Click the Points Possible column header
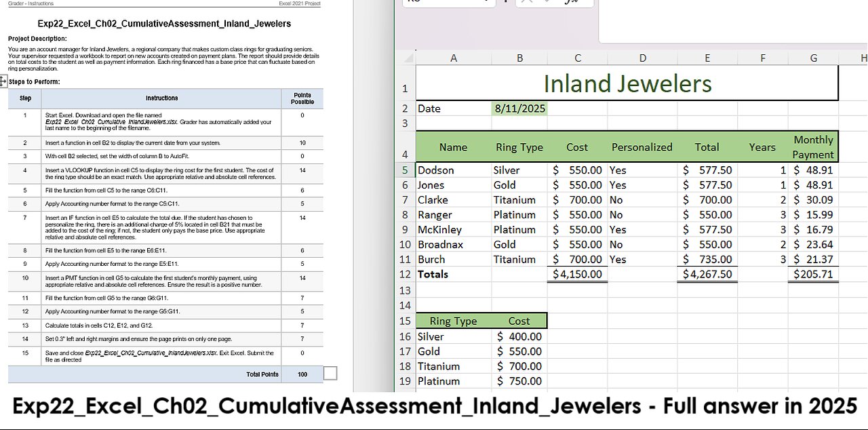This screenshot has height=430, width=868. (302, 98)
